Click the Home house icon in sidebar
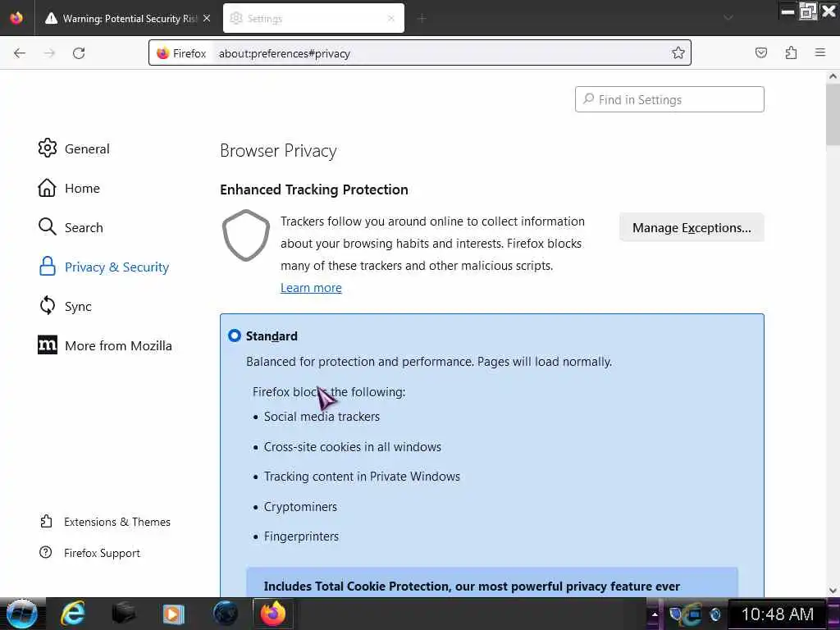This screenshot has width=840, height=630. coord(47,188)
